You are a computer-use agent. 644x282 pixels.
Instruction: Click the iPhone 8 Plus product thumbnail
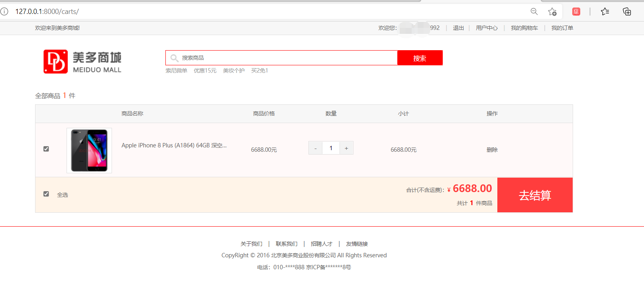89,151
